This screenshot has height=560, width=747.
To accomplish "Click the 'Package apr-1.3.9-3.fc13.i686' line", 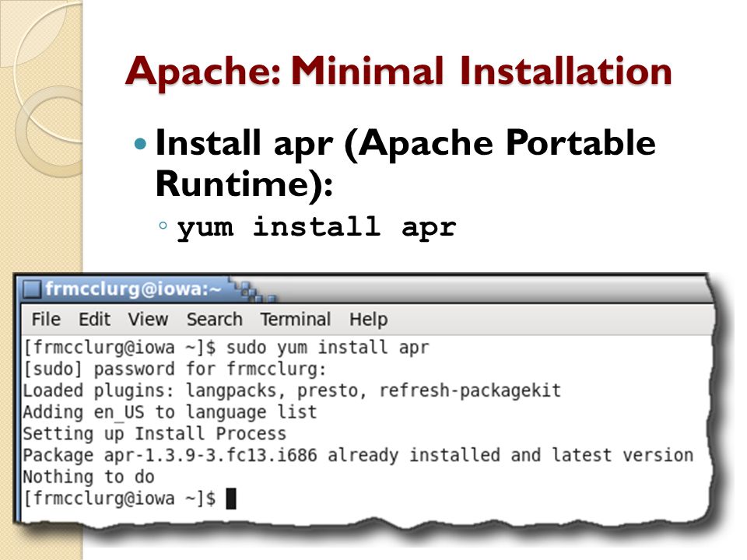I will (358, 455).
